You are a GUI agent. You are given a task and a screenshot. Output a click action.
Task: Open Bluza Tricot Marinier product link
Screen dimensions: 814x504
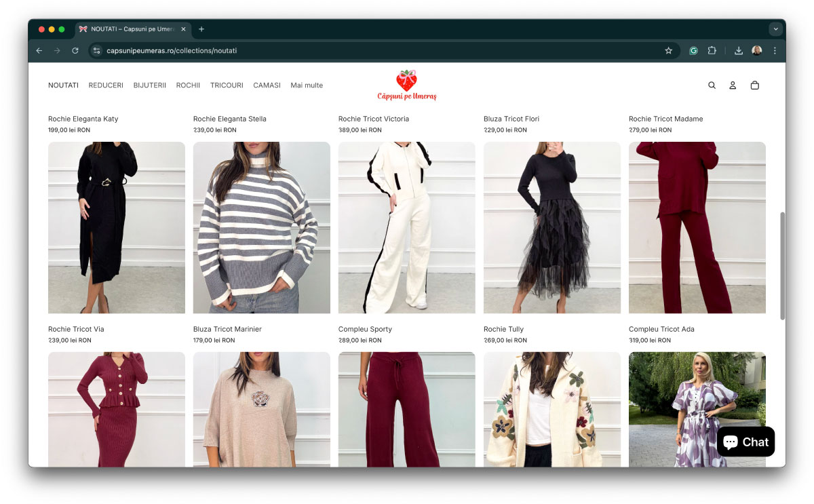click(227, 329)
